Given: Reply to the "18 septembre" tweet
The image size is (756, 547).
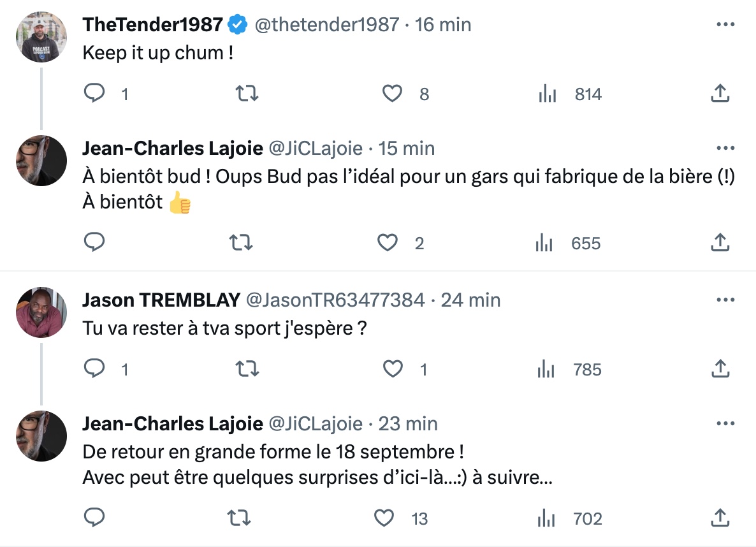Looking at the screenshot, I should point(94,517).
